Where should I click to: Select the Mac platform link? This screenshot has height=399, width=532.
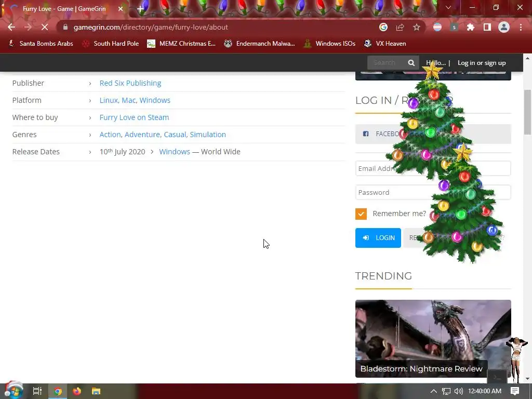point(129,100)
